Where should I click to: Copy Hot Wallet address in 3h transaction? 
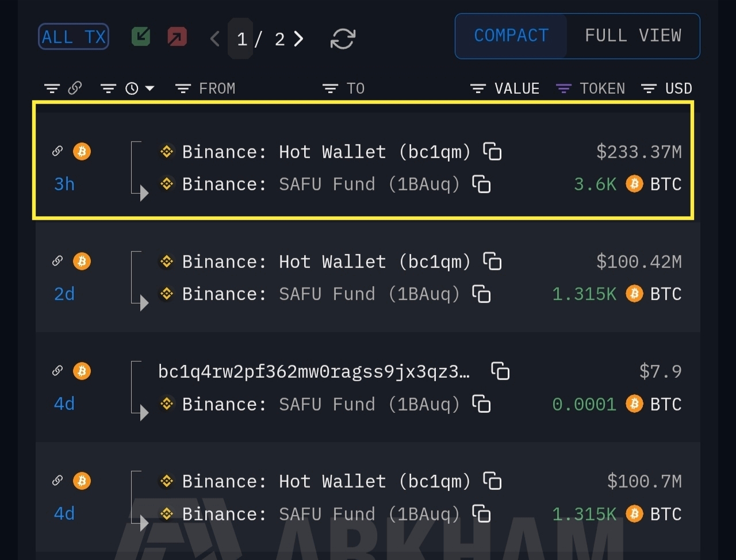tap(492, 152)
